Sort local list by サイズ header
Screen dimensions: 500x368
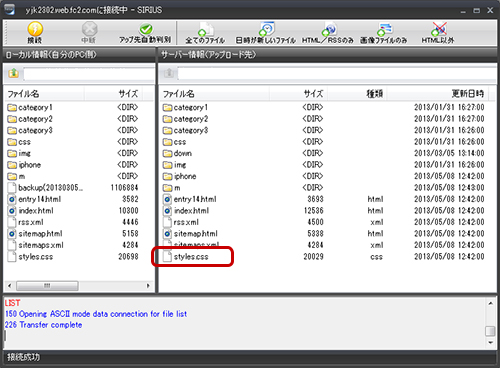tap(113, 94)
